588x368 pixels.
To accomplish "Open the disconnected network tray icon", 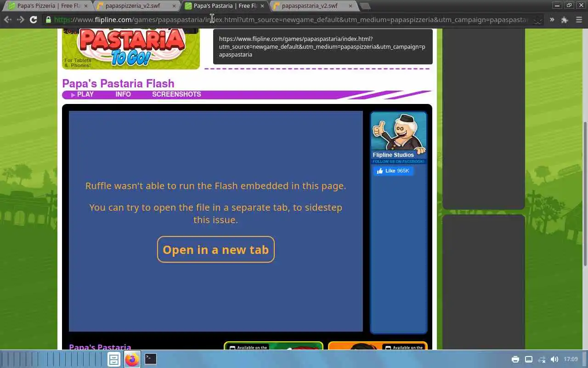I will (542, 359).
